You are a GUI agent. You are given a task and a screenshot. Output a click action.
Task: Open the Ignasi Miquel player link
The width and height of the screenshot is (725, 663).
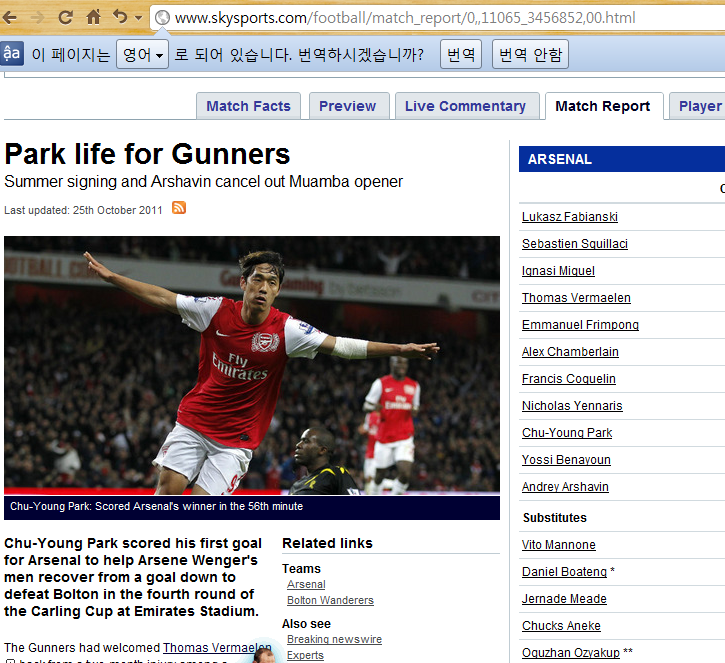(558, 270)
